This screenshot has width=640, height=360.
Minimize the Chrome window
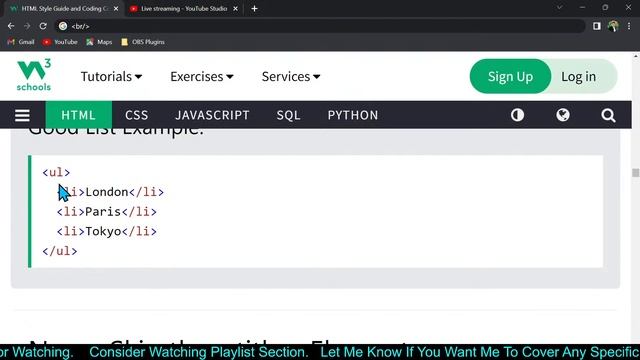(x=582, y=8)
